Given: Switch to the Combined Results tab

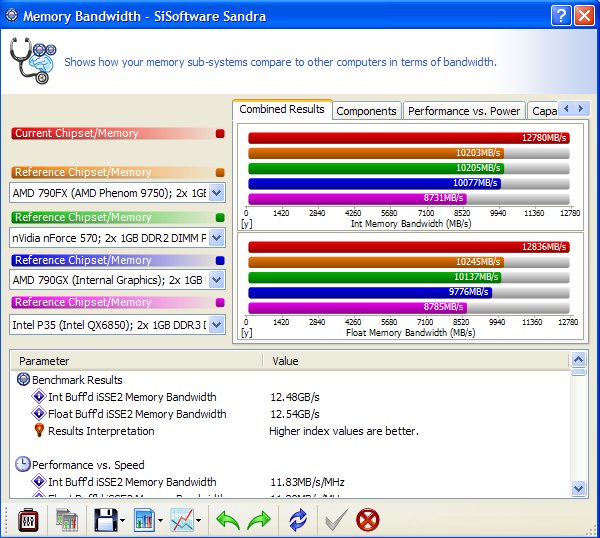Looking at the screenshot, I should click(282, 110).
